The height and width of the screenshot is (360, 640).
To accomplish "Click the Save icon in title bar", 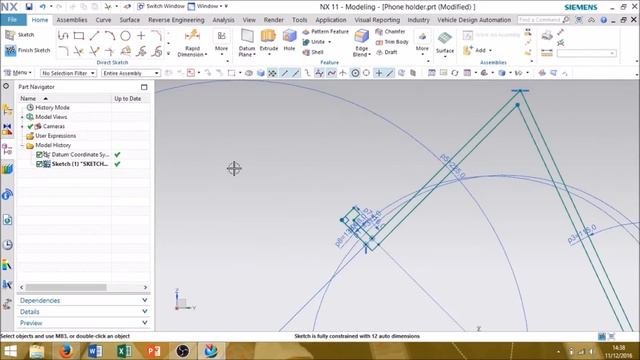I will [29, 7].
